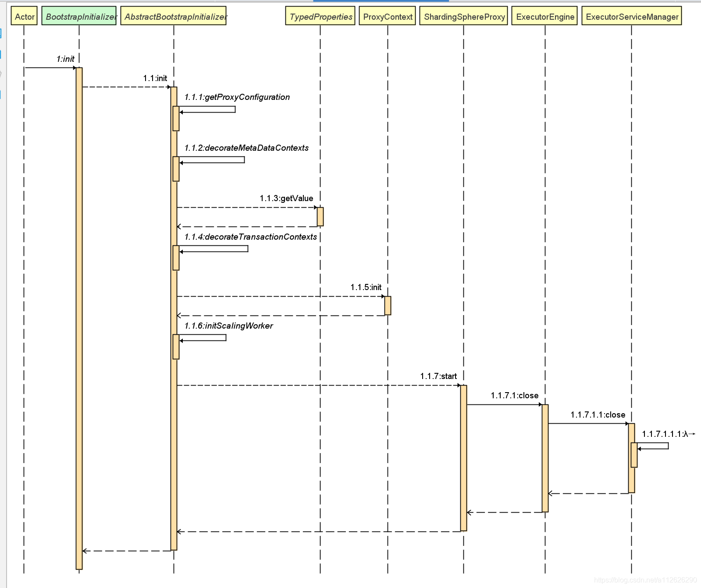Select the ShardingSphereProxy participant box
This screenshot has width=701, height=588.
tap(464, 16)
